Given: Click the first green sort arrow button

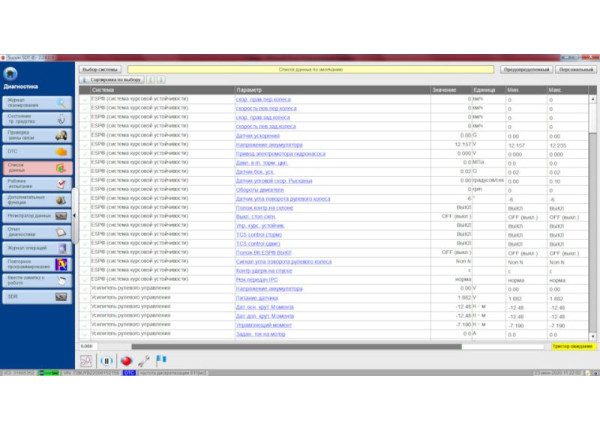Looking at the screenshot, I should point(151,79).
